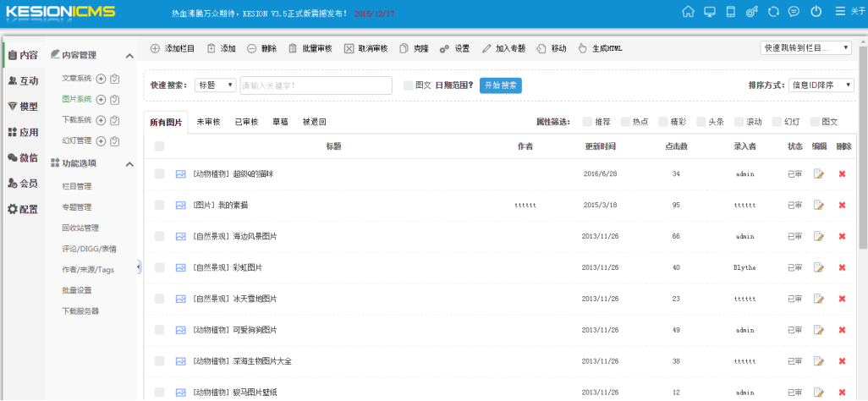Click the keyword search input field

point(316,85)
